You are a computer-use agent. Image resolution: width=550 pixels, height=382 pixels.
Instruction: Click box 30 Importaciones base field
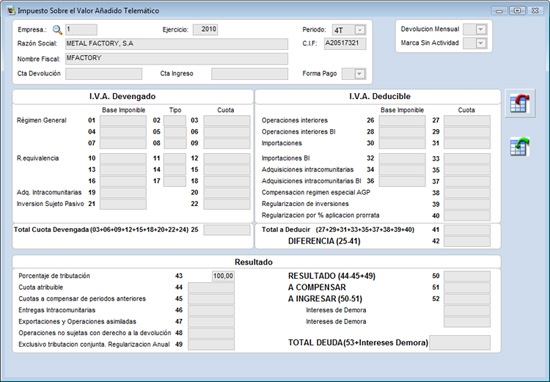(402, 143)
